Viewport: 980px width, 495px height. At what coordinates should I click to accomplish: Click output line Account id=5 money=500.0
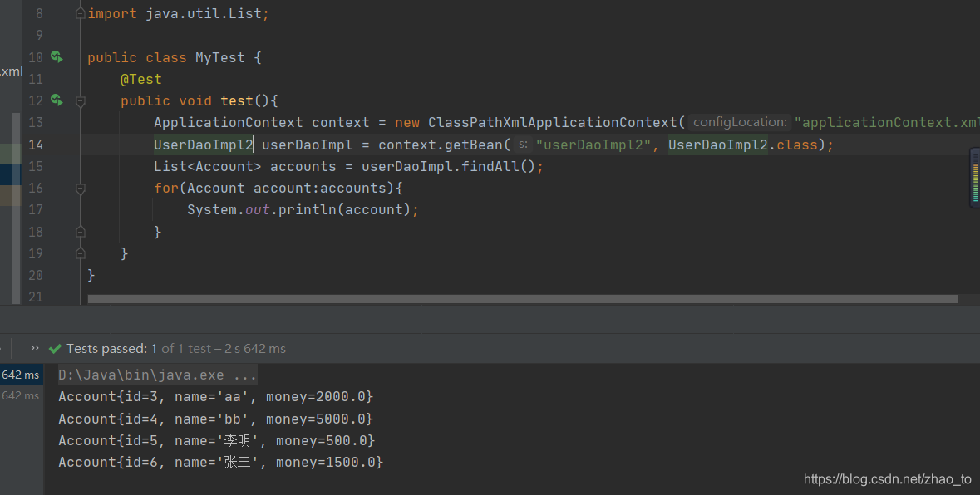(x=217, y=441)
